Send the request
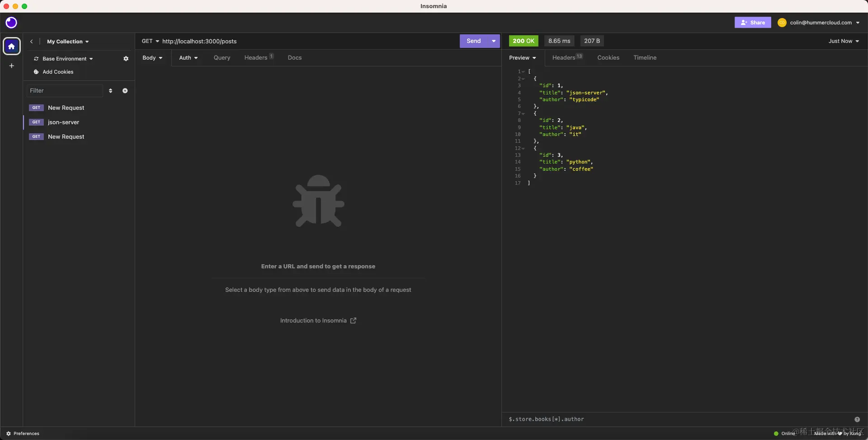 point(474,41)
